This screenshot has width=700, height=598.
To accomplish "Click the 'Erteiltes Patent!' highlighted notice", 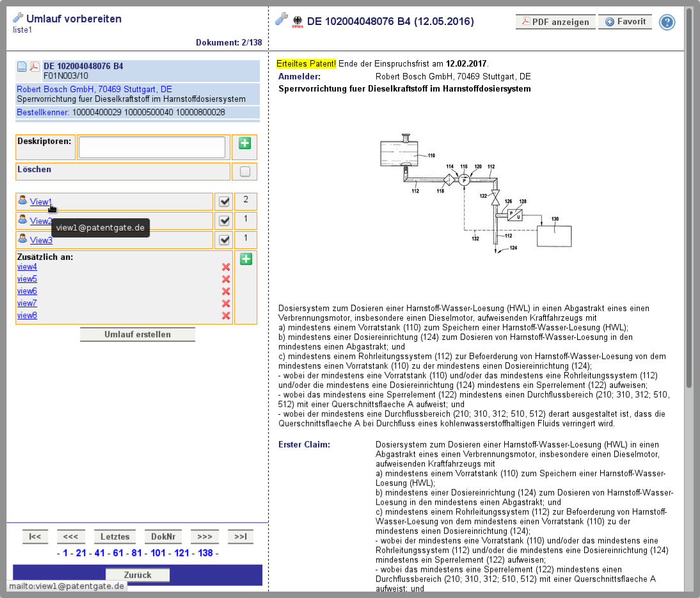I will coord(306,64).
